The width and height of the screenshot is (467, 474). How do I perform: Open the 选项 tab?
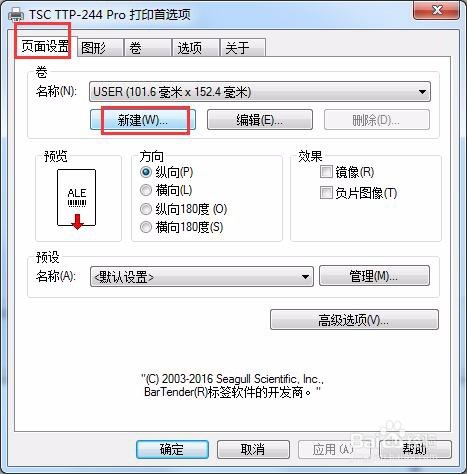click(x=196, y=48)
